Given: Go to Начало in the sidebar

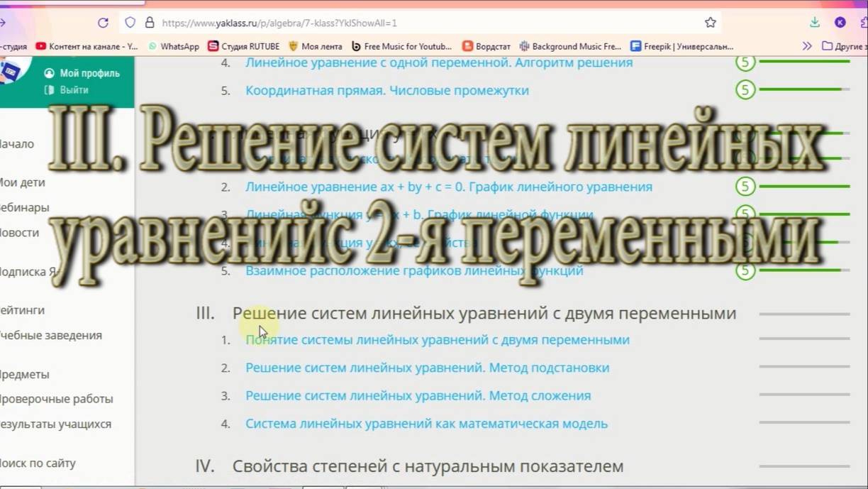Looking at the screenshot, I should [16, 143].
